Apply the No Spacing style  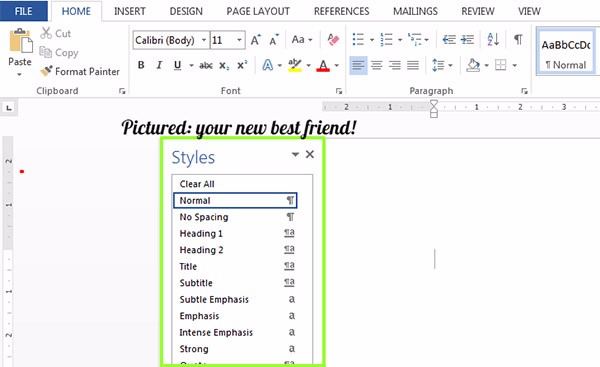pyautogui.click(x=235, y=217)
